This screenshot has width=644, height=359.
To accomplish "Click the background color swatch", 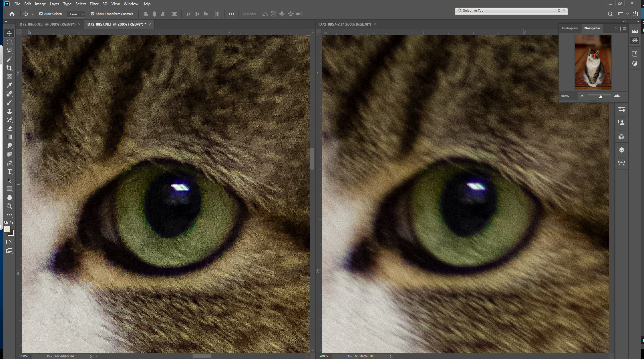I will tap(12, 233).
